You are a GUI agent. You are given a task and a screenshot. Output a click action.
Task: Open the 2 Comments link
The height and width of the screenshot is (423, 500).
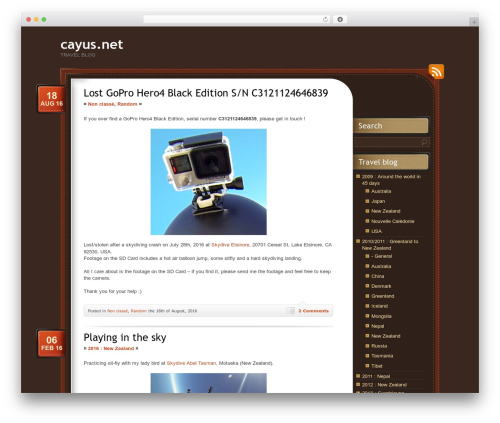[313, 311]
